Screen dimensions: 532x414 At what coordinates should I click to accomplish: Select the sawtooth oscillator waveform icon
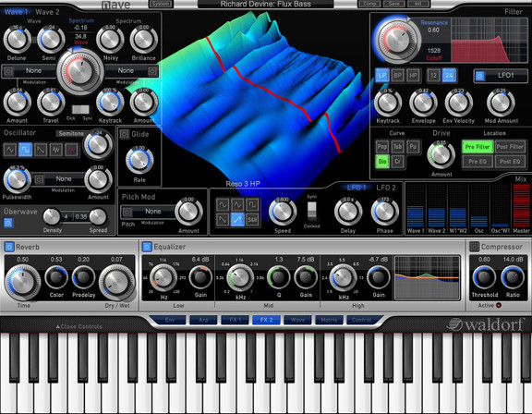tap(41, 150)
